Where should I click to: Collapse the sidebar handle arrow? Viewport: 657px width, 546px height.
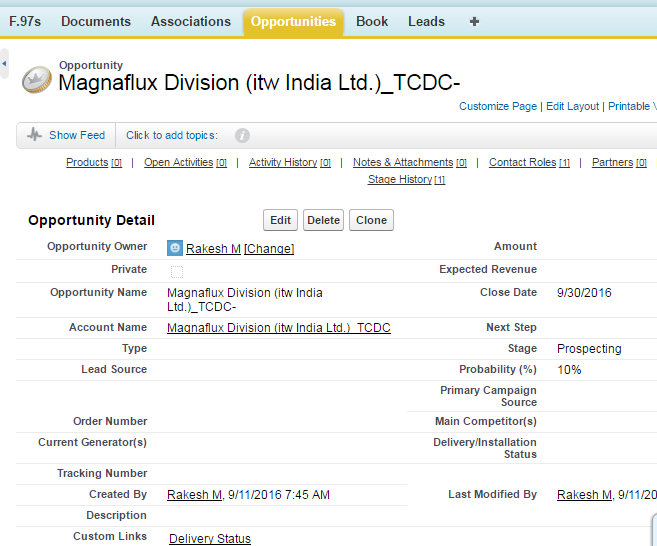click(x=4, y=64)
